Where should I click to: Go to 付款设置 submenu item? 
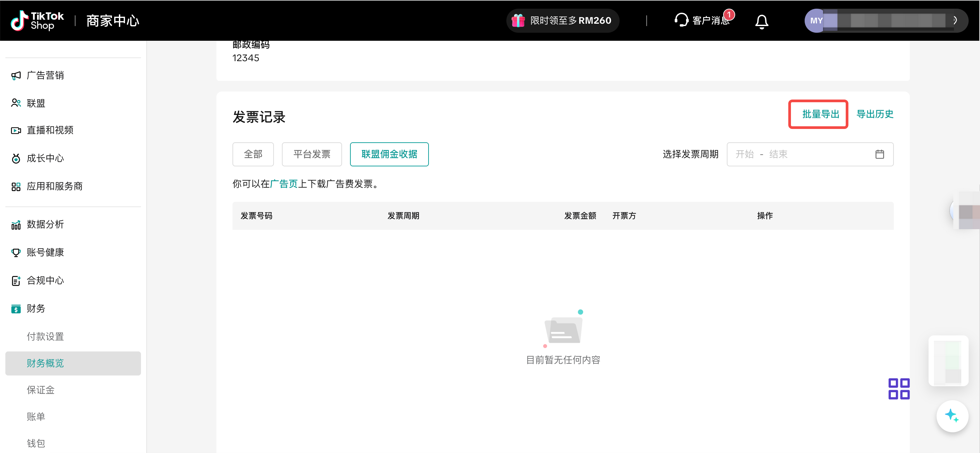tap(45, 337)
